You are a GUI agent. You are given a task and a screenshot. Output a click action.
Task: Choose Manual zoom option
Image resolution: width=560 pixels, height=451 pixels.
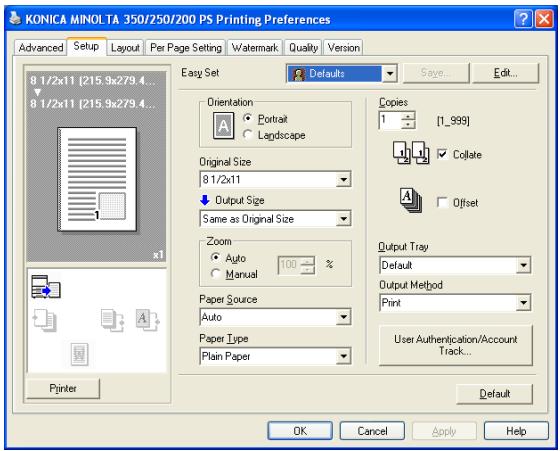point(234,274)
